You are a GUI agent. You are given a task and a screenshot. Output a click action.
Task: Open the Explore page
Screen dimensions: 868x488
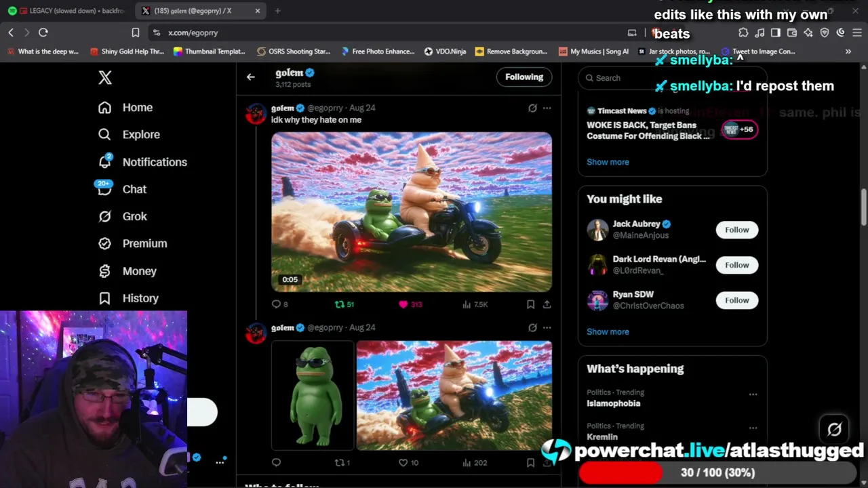tap(129, 134)
